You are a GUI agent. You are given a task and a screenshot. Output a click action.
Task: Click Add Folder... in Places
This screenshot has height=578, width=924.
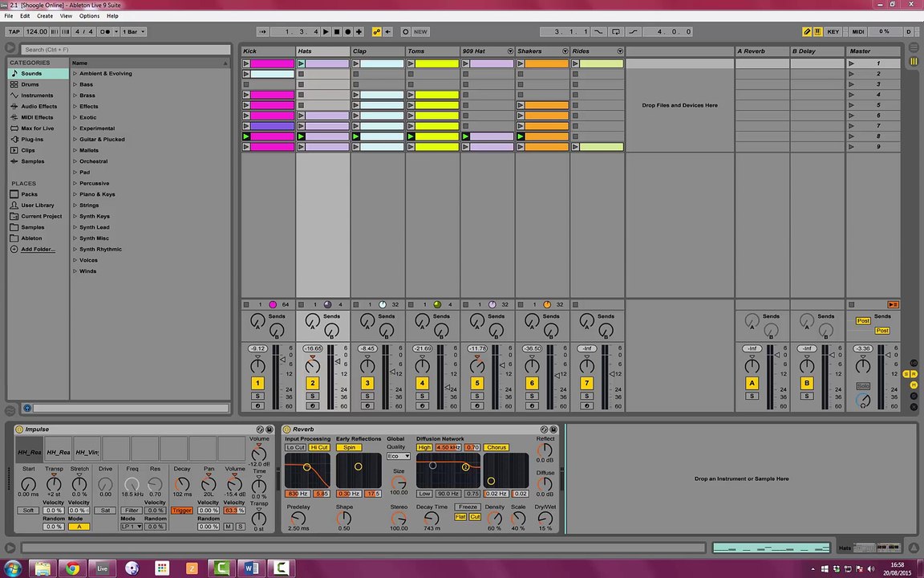(38, 250)
